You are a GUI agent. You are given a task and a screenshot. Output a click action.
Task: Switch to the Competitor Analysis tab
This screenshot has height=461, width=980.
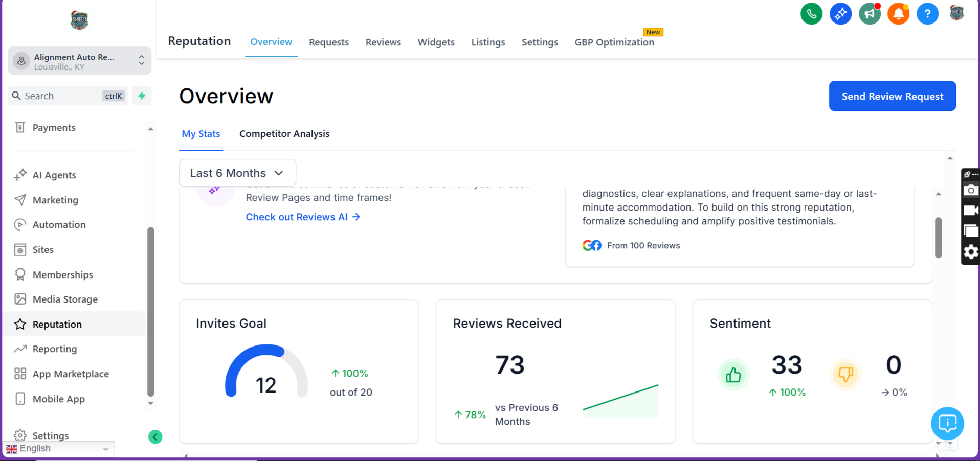pos(284,134)
